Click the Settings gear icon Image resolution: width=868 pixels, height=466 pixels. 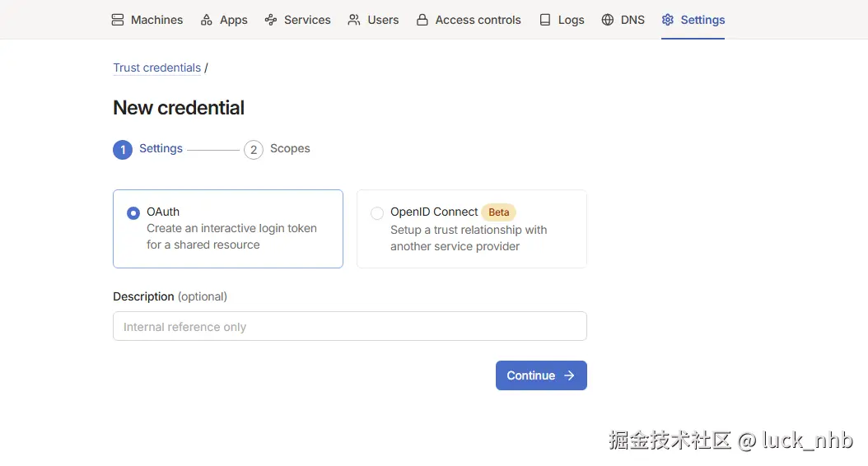tap(668, 20)
